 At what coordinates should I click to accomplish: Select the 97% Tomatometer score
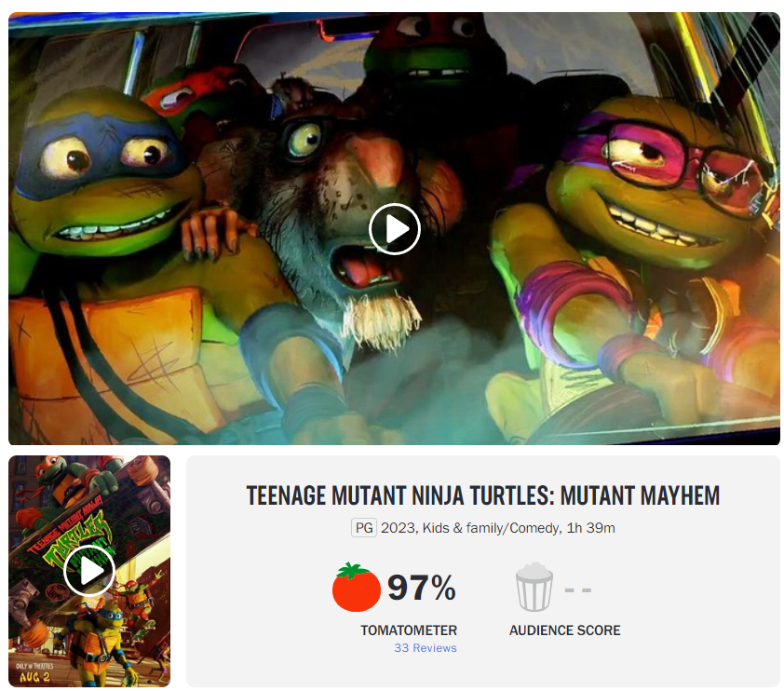(x=422, y=587)
